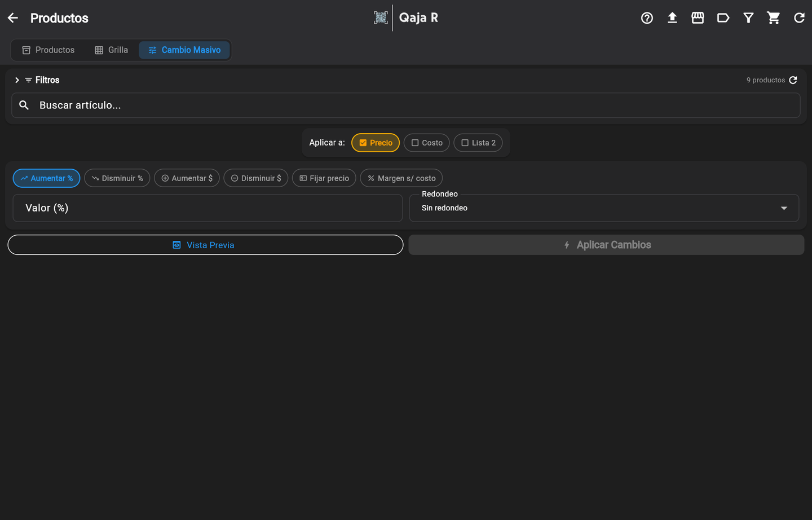Click the top-right refresh icon
812x520 pixels.
point(799,18)
